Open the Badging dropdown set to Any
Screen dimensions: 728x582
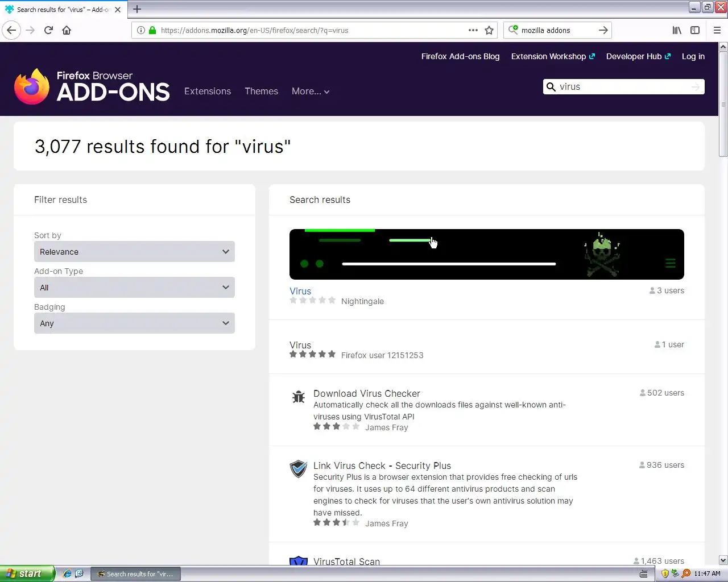pyautogui.click(x=134, y=323)
